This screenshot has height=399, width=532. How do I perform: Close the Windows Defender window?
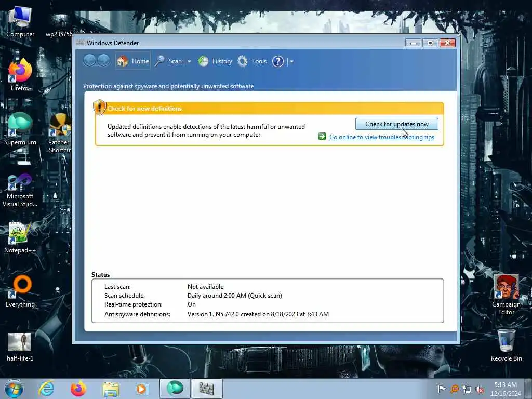click(x=447, y=43)
